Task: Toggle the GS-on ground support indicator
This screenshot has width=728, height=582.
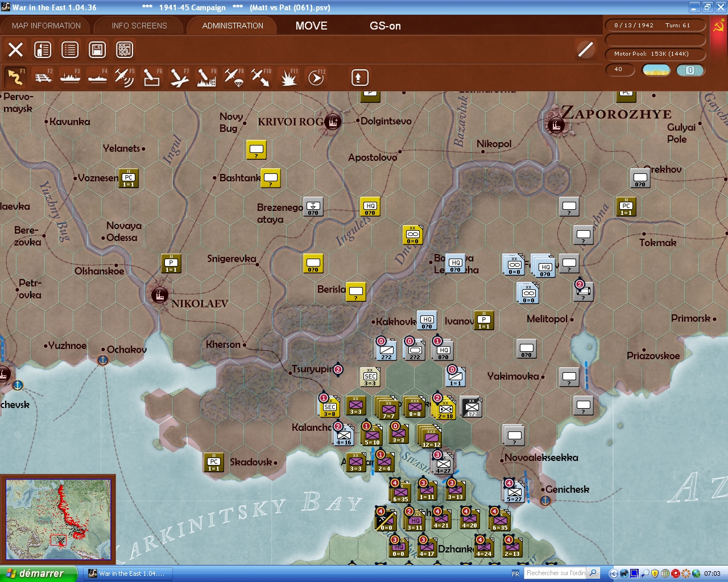Action: (385, 26)
